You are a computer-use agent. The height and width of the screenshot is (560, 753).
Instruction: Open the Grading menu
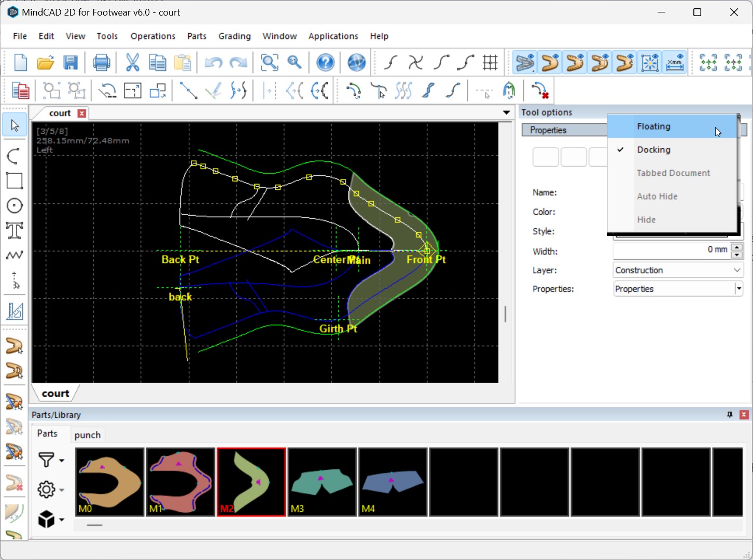[x=234, y=36]
